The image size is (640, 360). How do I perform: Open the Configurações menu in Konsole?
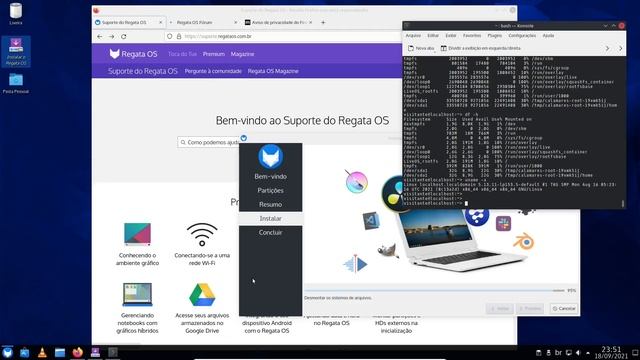[522, 36]
